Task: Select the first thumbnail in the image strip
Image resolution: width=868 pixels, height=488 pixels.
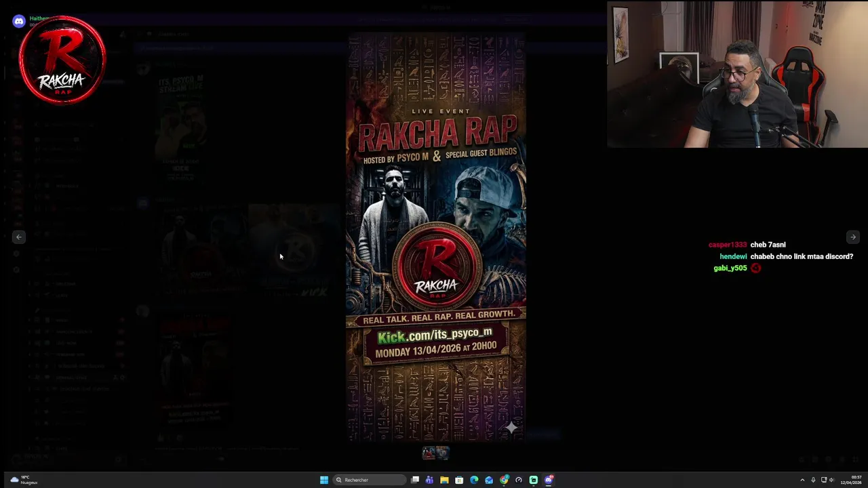Action: coord(429,453)
